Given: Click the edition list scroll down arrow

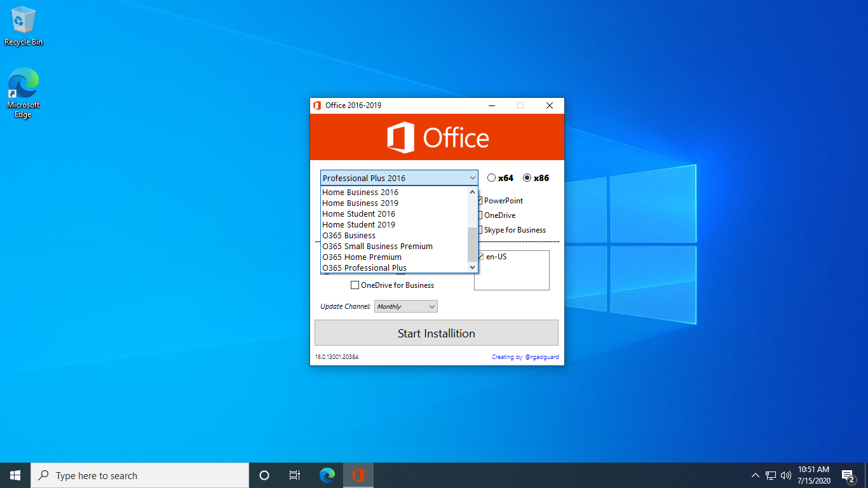Looking at the screenshot, I should point(472,268).
